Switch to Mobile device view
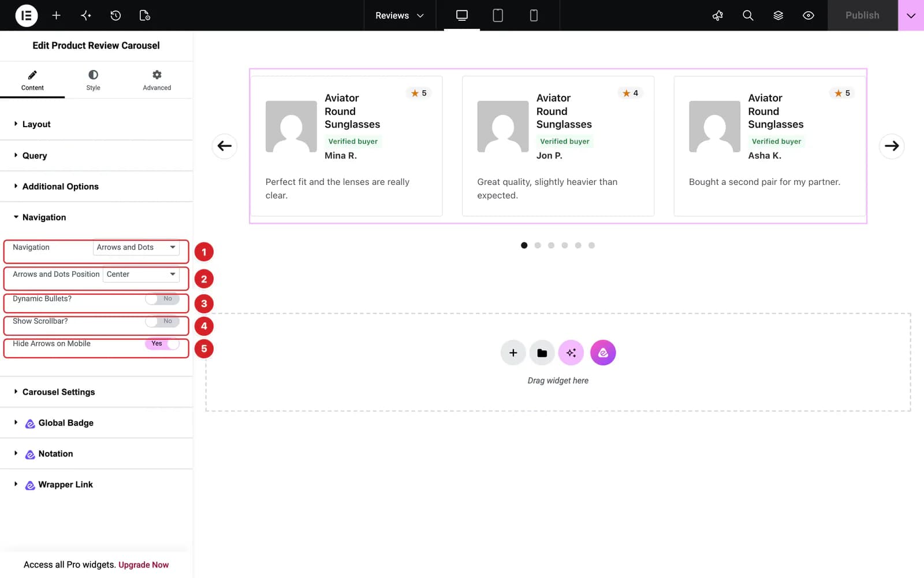 [x=534, y=16]
